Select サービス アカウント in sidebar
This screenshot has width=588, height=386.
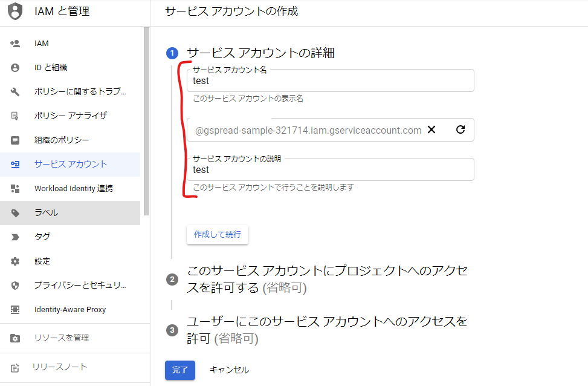coord(71,164)
